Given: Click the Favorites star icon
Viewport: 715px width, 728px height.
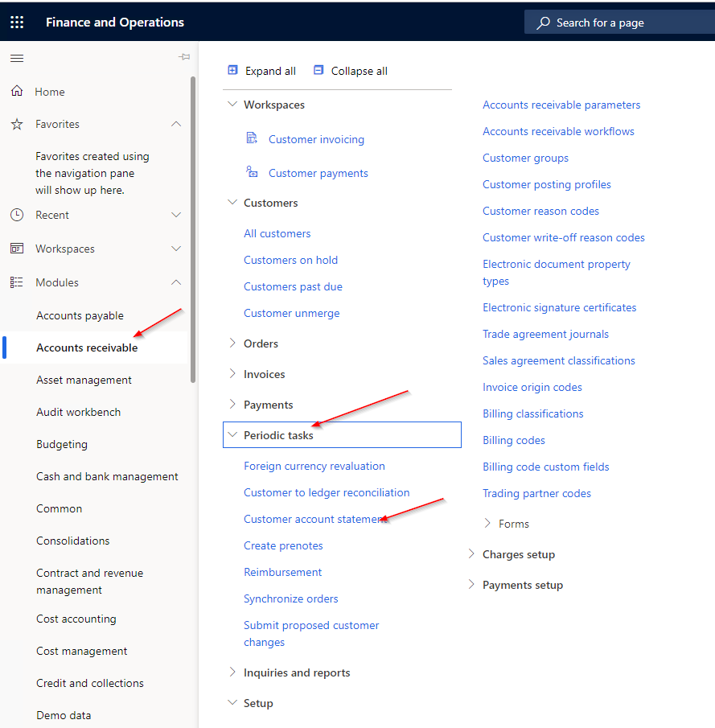Looking at the screenshot, I should [18, 124].
